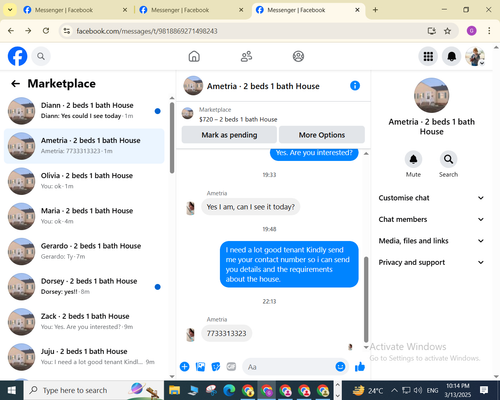Click the message Yes I am, can I see it today?

pyautogui.click(x=251, y=207)
